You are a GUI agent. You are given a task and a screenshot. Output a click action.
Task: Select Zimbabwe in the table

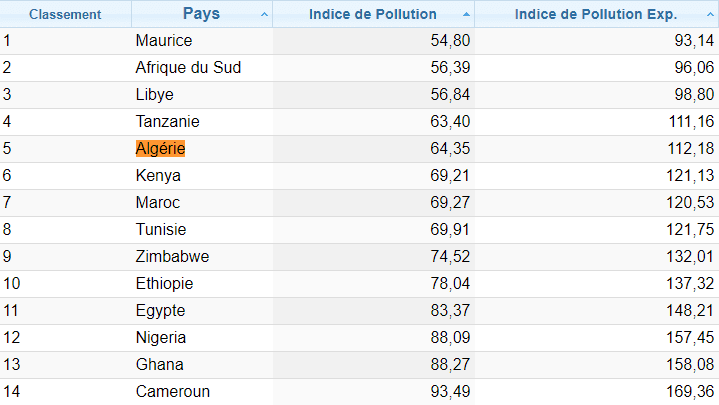pos(172,256)
